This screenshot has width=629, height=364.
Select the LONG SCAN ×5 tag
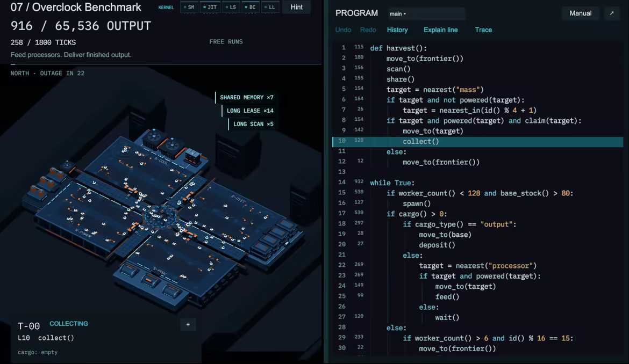[253, 124]
